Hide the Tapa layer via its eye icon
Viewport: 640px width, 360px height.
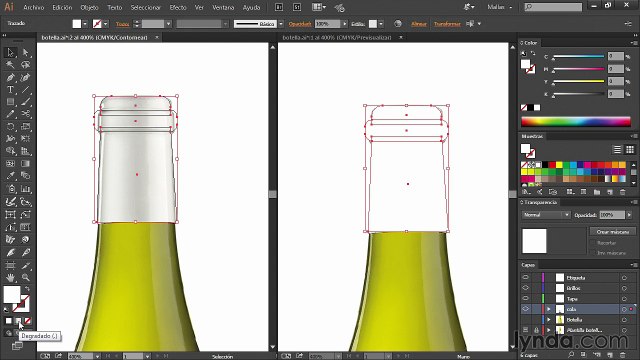525,299
